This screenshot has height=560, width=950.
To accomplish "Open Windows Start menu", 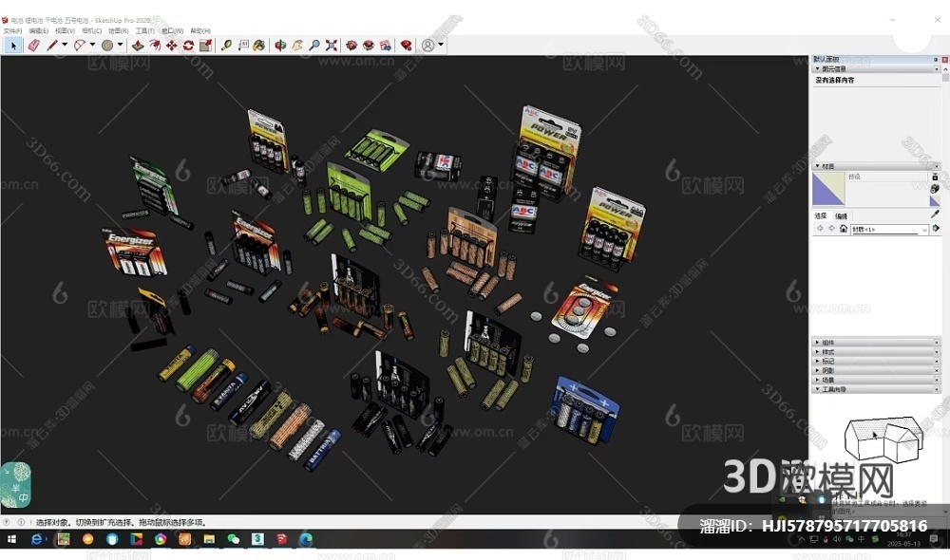I will pos(11,539).
